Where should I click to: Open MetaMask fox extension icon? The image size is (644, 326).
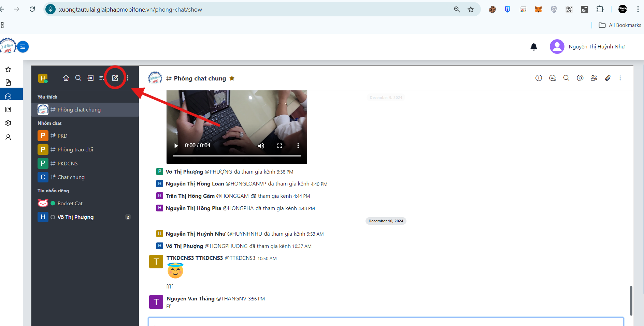point(538,9)
